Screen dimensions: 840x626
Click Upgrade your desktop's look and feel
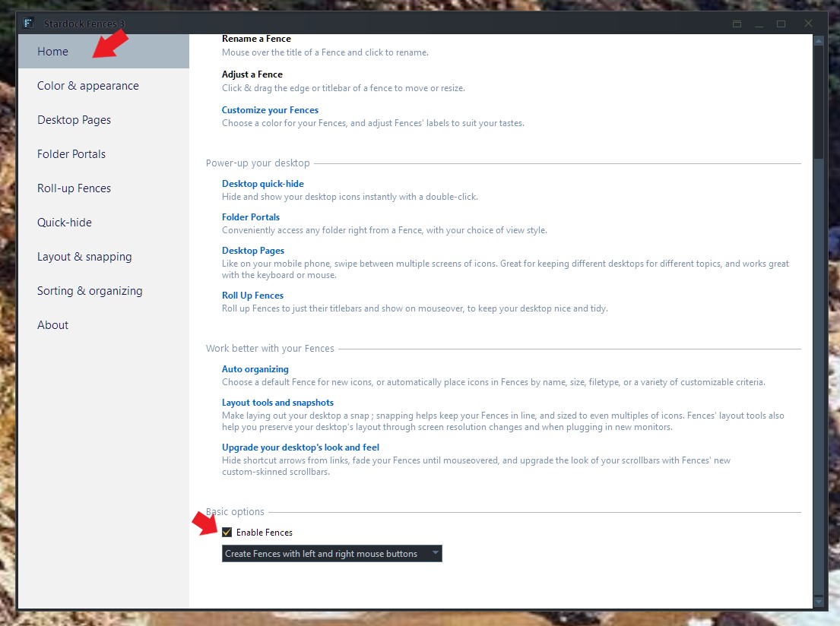[x=300, y=447]
